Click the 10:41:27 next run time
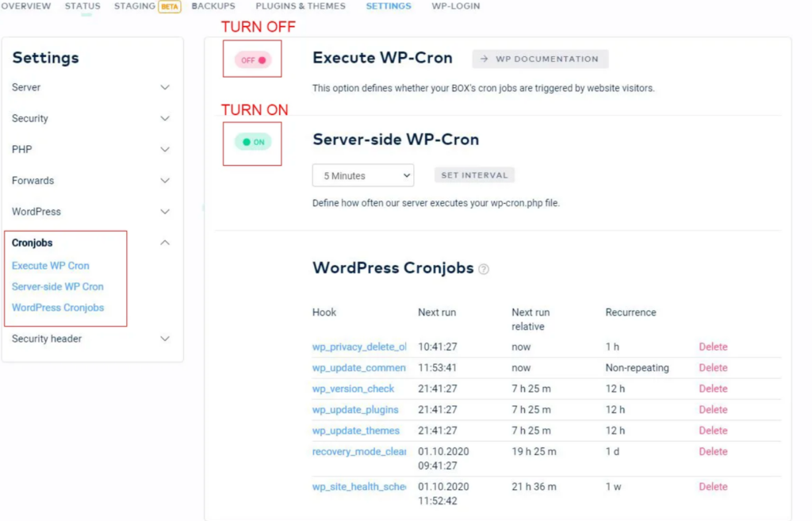812x521 pixels. pos(438,347)
